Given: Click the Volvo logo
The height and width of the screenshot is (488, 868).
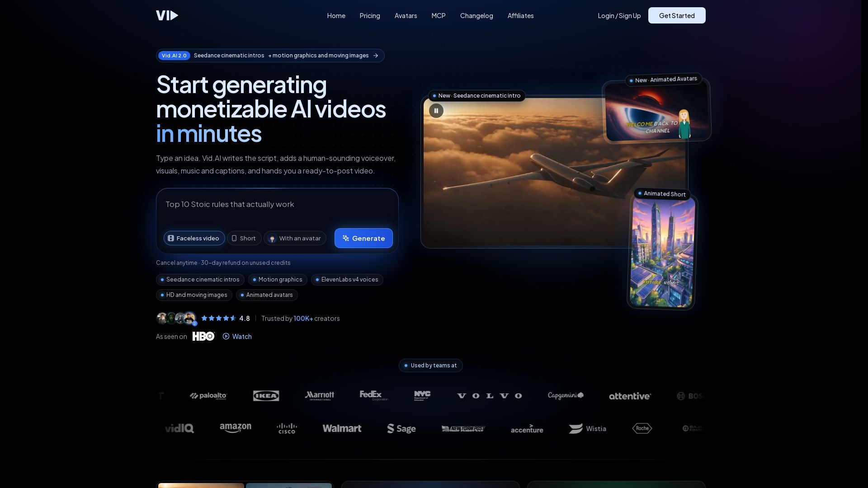Looking at the screenshot, I should pos(490,396).
